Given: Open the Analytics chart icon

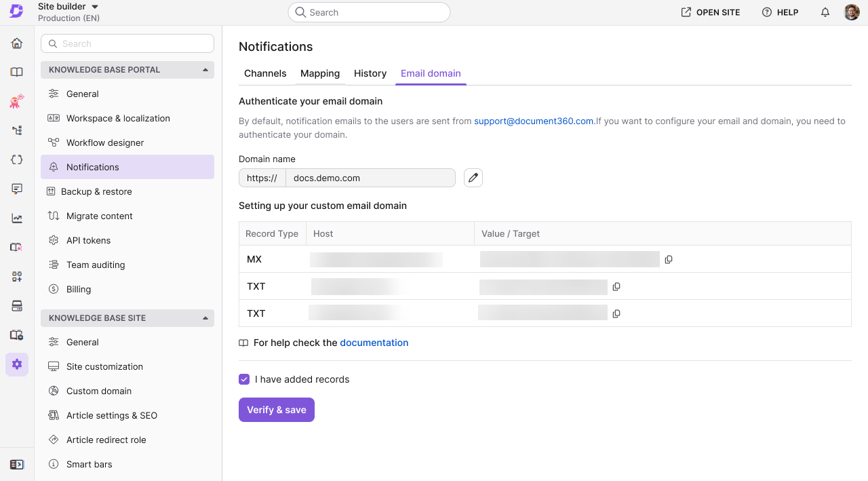Looking at the screenshot, I should click(x=17, y=218).
